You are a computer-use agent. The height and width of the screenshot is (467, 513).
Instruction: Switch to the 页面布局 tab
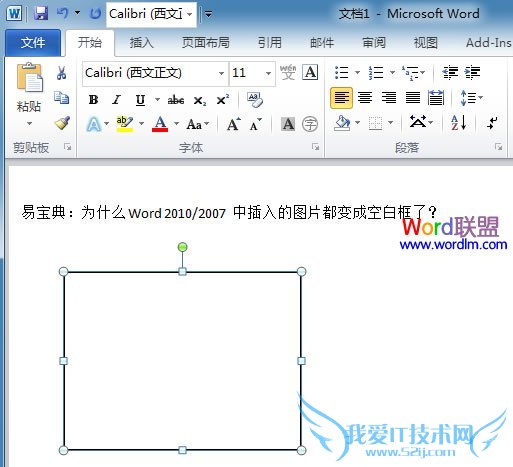(206, 43)
